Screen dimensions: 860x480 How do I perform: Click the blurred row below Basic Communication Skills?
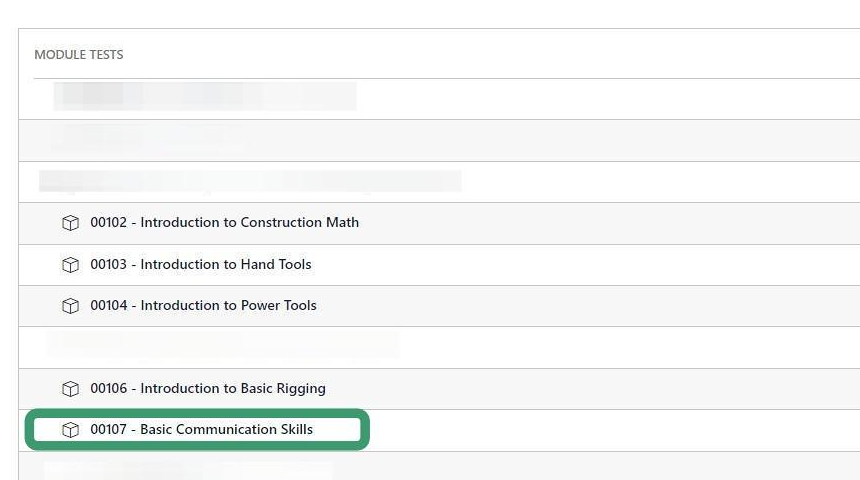190,468
